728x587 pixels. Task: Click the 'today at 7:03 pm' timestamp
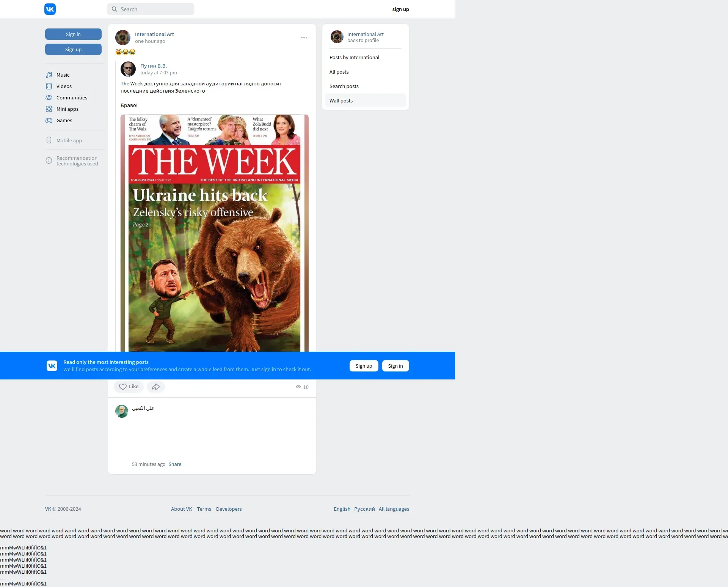pyautogui.click(x=158, y=72)
